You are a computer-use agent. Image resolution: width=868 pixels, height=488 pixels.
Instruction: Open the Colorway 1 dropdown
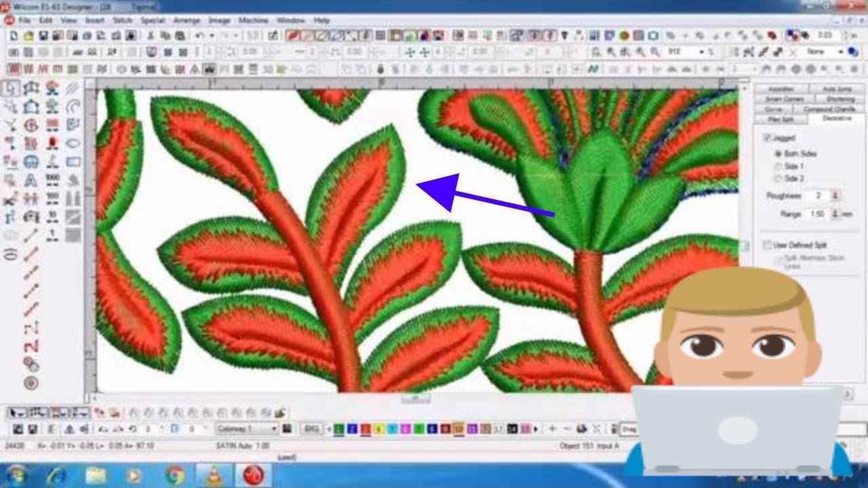pos(247,429)
